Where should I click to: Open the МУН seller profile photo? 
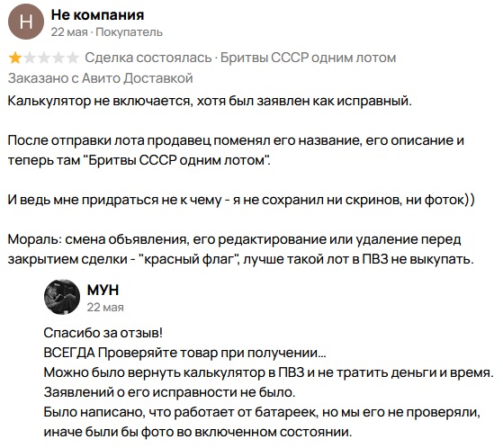coord(62,297)
